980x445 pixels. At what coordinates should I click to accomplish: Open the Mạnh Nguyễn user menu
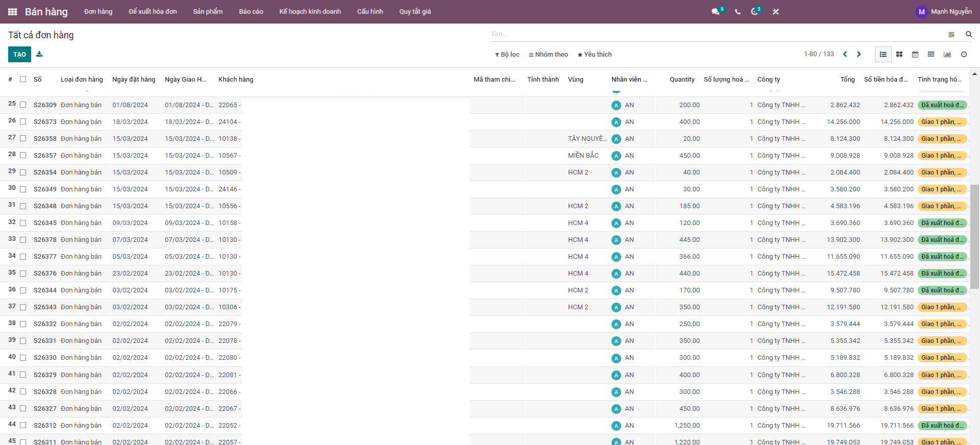[x=944, y=12]
